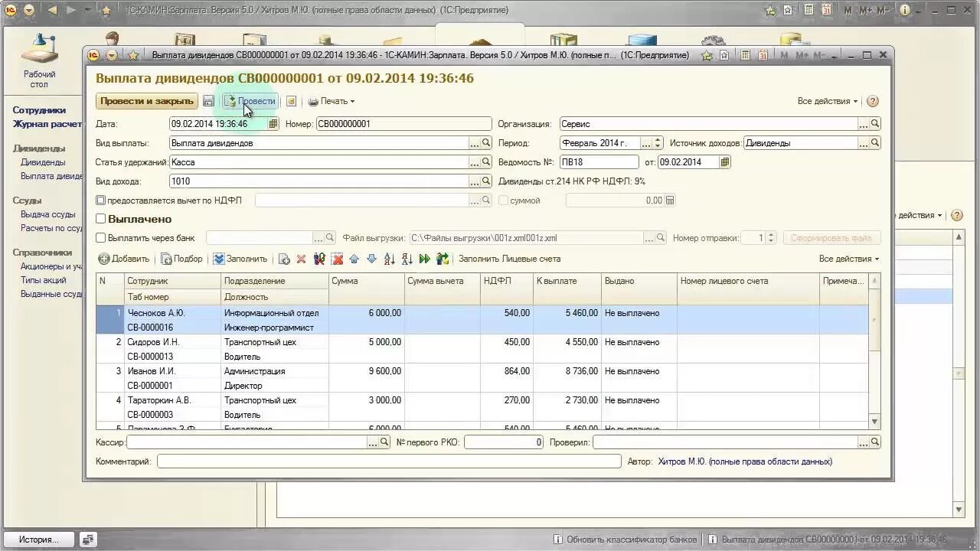Open Вид выплаты magnifier lookup
Screen dimensions: 980x551
[x=485, y=143]
